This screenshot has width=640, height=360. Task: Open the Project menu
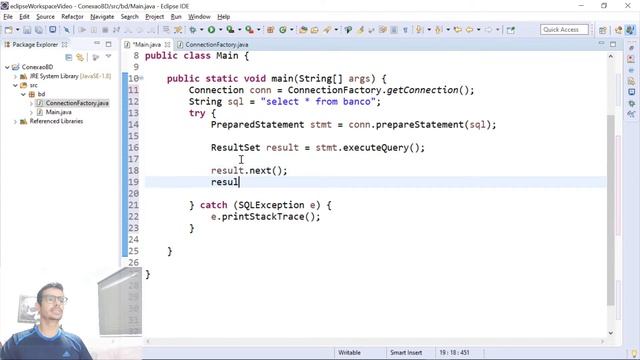(154, 17)
